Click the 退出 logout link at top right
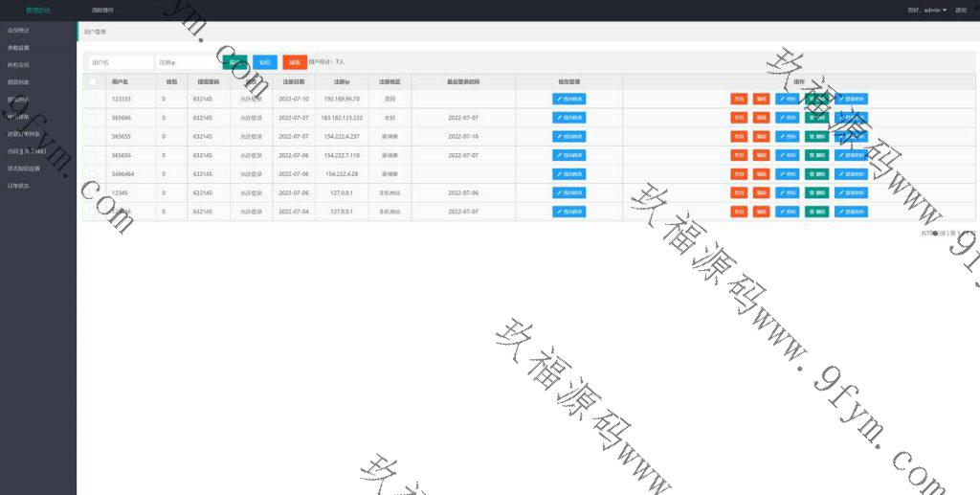 pos(961,10)
